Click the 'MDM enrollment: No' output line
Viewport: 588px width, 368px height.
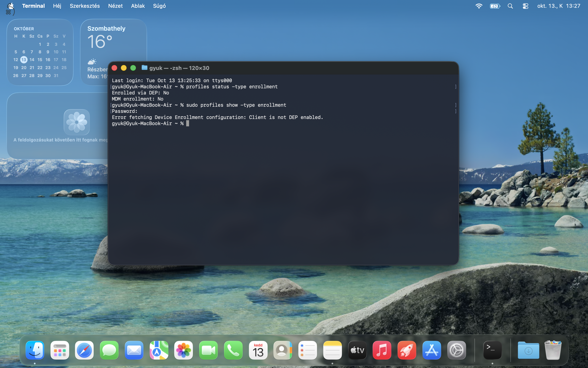(x=138, y=99)
